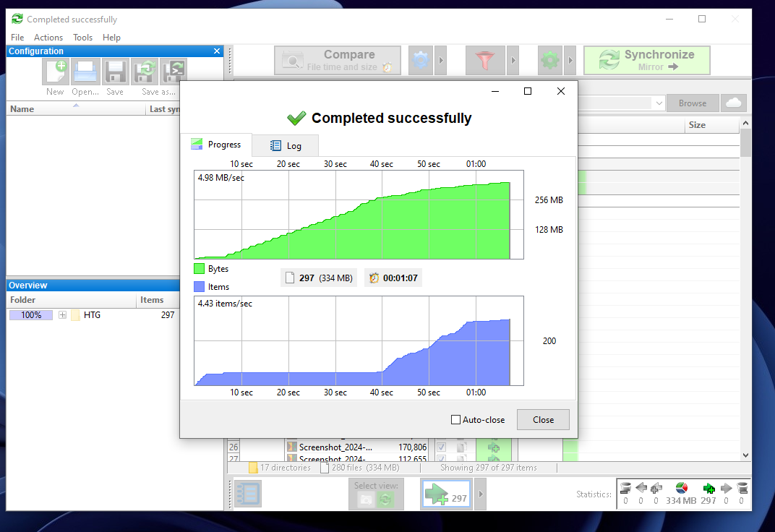Open a saved configuration file
The width and height of the screenshot is (775, 532).
(x=85, y=72)
